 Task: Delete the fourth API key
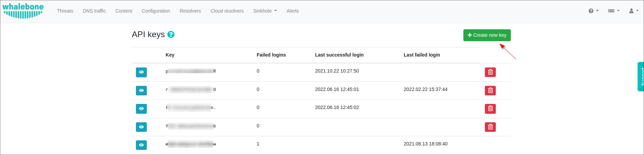tap(490, 127)
